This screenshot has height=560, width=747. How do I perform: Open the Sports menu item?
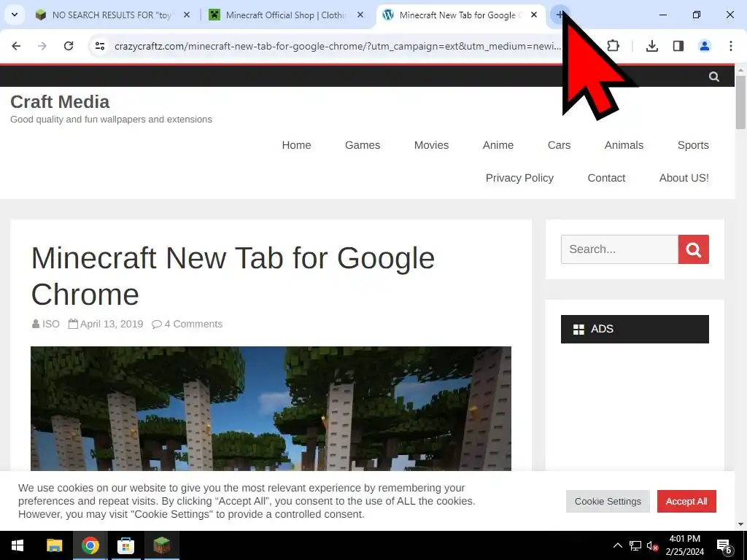click(x=693, y=145)
